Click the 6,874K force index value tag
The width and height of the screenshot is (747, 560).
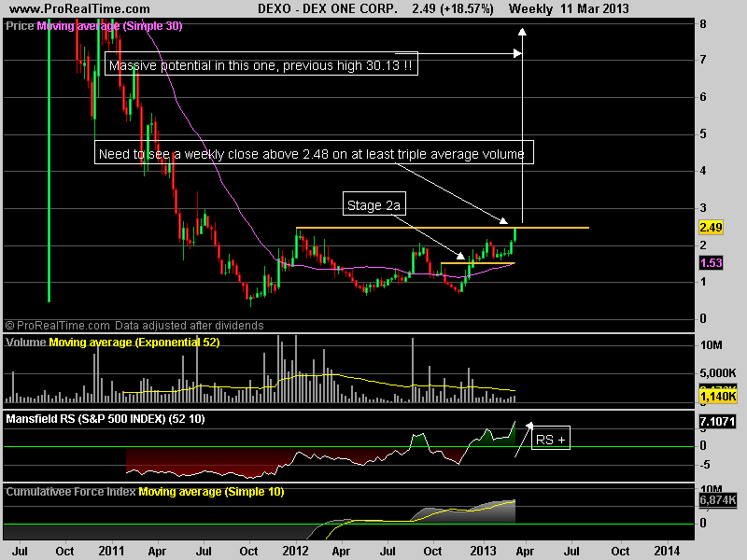718,500
